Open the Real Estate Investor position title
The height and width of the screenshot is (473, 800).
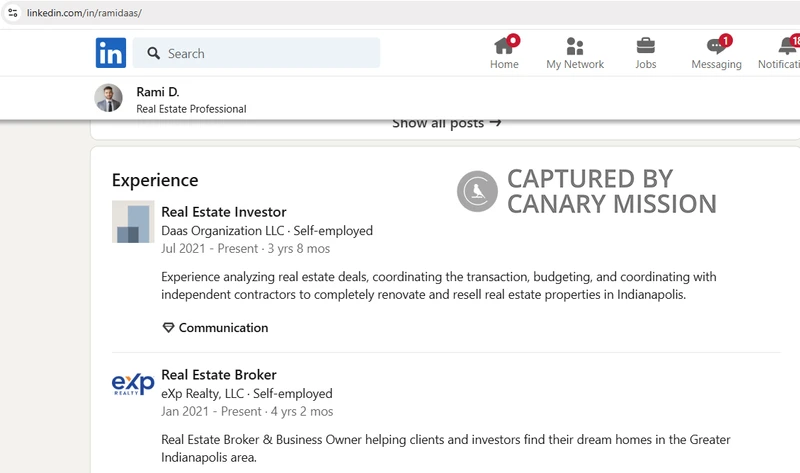pos(224,212)
